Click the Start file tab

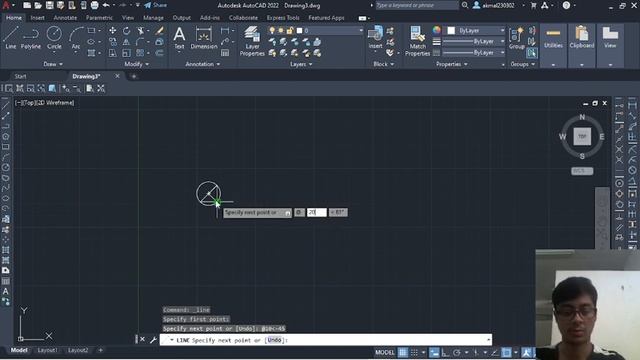tap(20, 76)
